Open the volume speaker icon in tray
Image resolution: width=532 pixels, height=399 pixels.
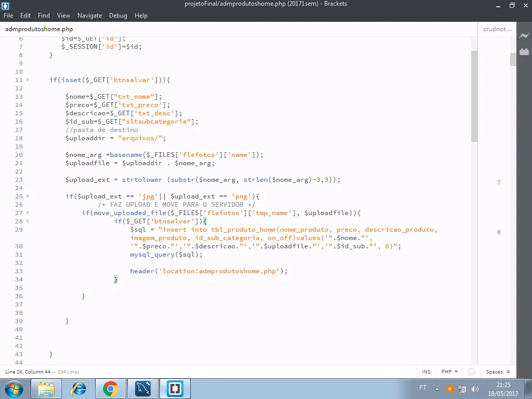click(475, 389)
